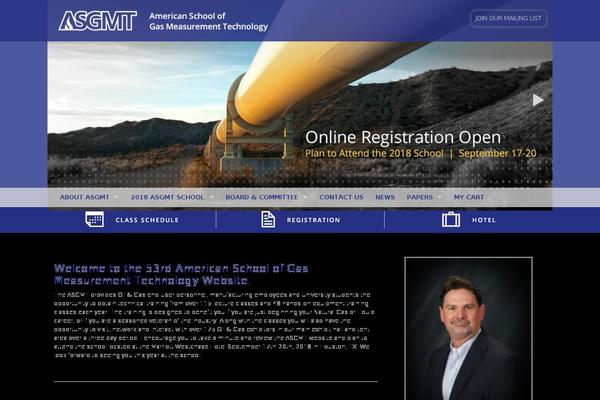View My Cart
600x400 pixels.
click(469, 197)
